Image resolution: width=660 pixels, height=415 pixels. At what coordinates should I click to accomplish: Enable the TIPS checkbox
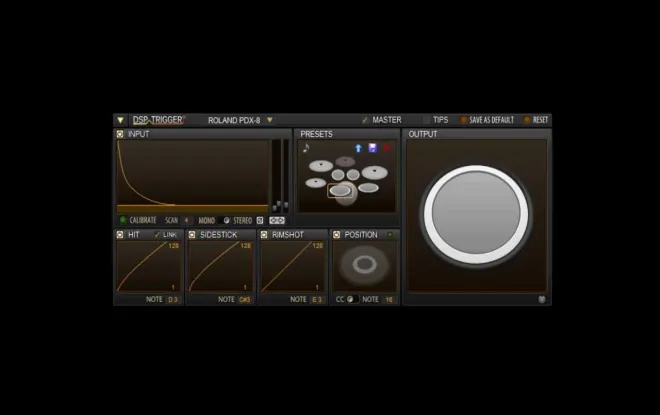pyautogui.click(x=426, y=120)
